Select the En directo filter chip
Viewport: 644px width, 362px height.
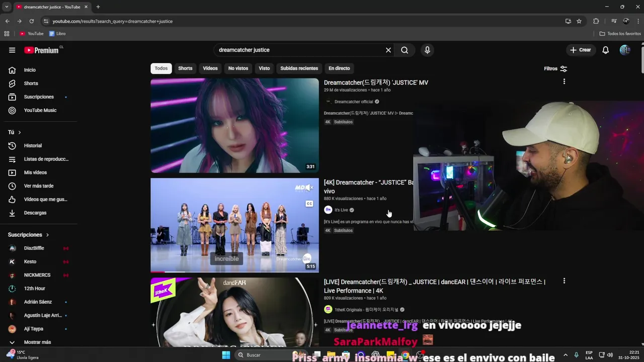click(339, 68)
